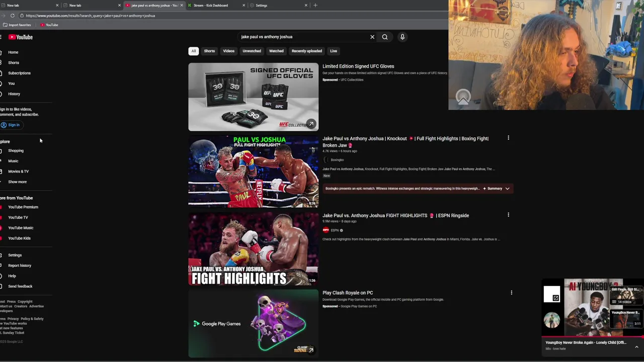Open more options for Clash Royale ad

click(511, 293)
